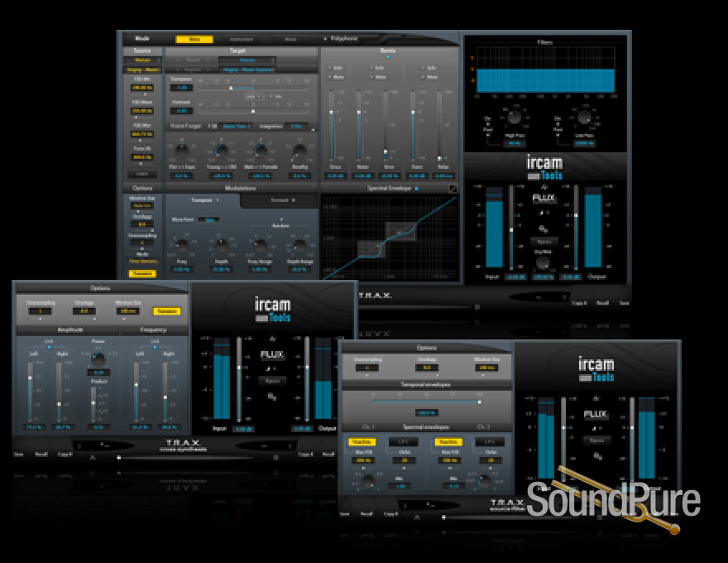The image size is (728, 563).
Task: Click the Temporal envelopes slider handle
Action: click(x=480, y=402)
